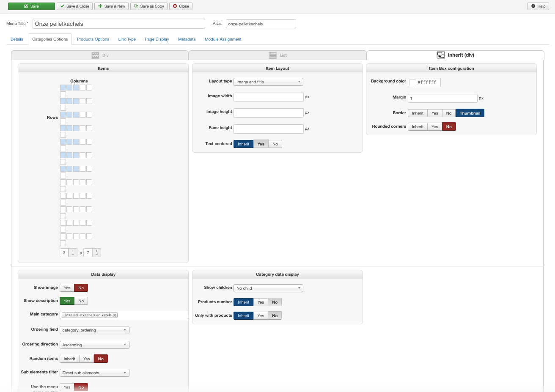Image resolution: width=555 pixels, height=392 pixels.
Task: Set Random items to No
Action: 101,359
